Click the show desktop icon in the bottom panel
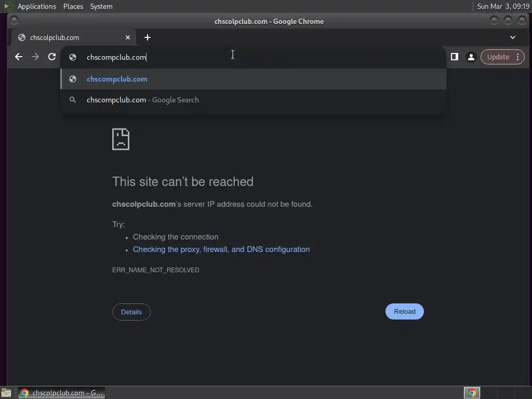This screenshot has width=532, height=399. tap(6, 393)
